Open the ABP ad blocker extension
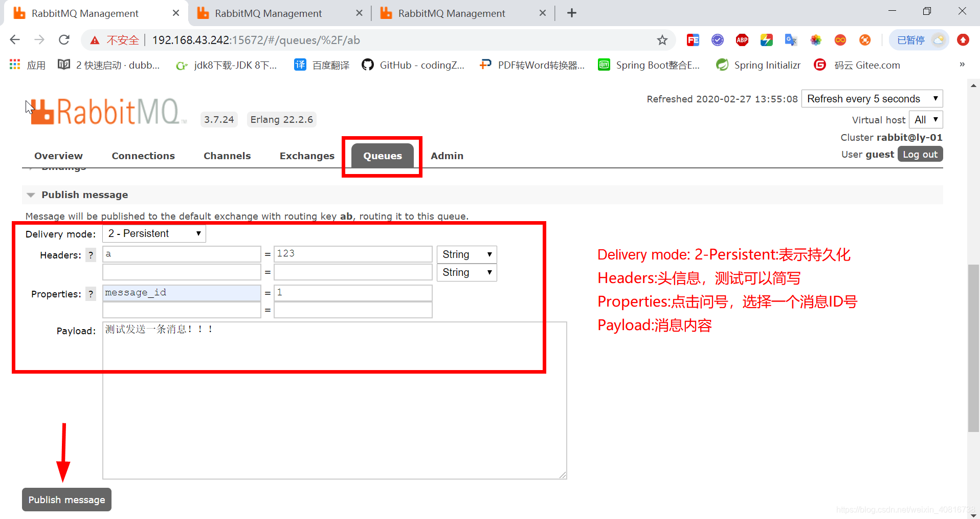The image size is (980, 519). pyautogui.click(x=742, y=40)
